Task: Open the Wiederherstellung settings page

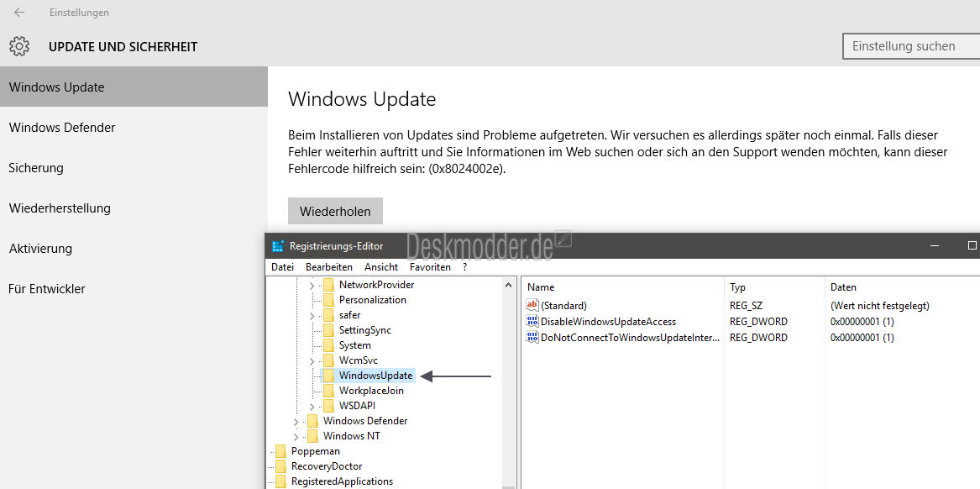Action: pos(134,208)
